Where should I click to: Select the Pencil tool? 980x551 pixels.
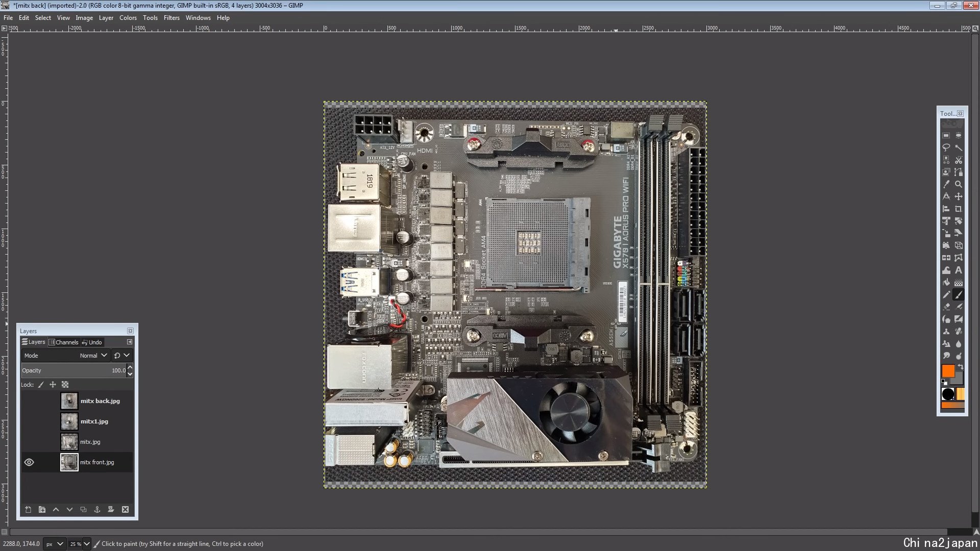point(946,294)
